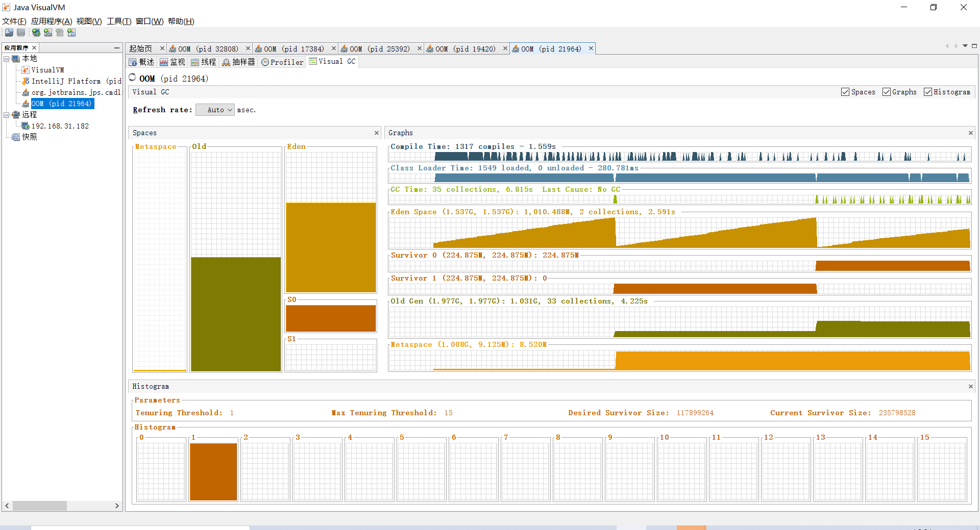Click the applications panel horizontal scrollbar

tap(62, 506)
